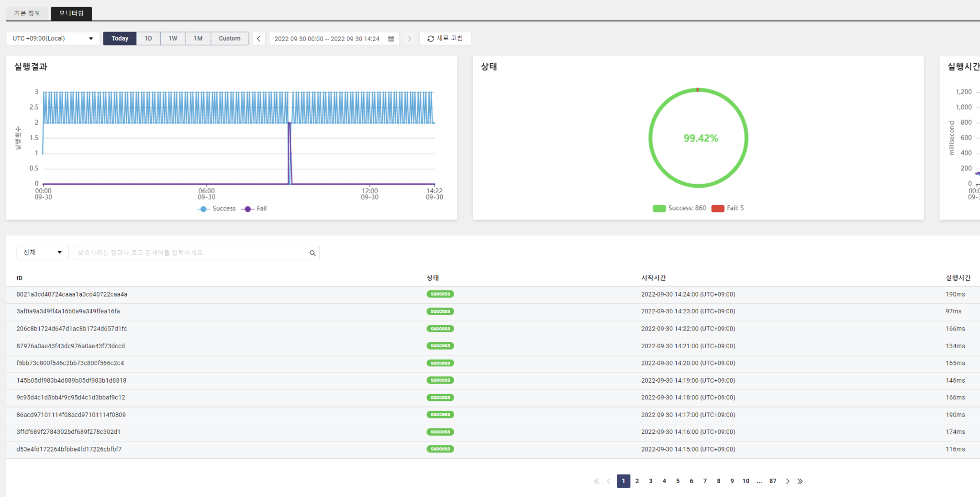Go to next page arrow in pagination

coord(787,481)
